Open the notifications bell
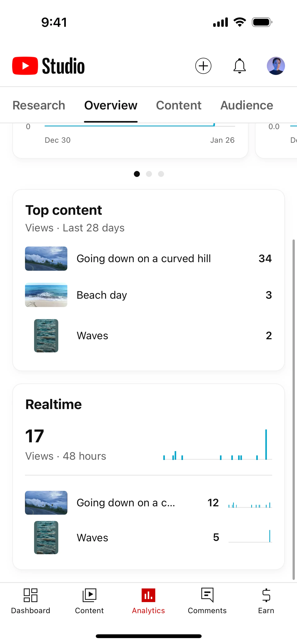Viewport: 297px width, 644px height. [239, 66]
